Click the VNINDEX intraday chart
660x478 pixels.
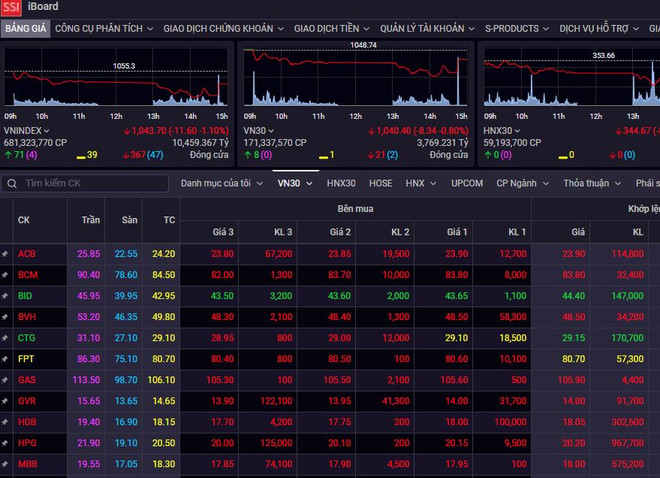[x=115, y=82]
